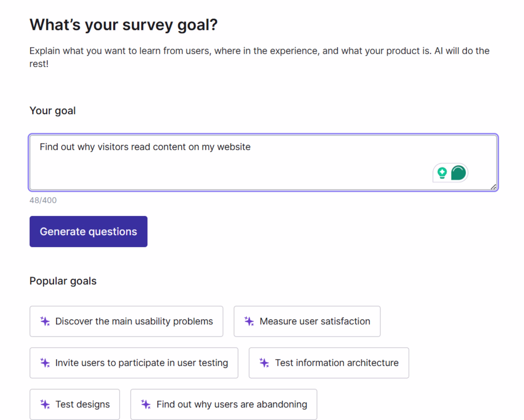Click the sparkle icon on 'Test designs'
Screen dimensions: 524x420
pyautogui.click(x=45, y=404)
